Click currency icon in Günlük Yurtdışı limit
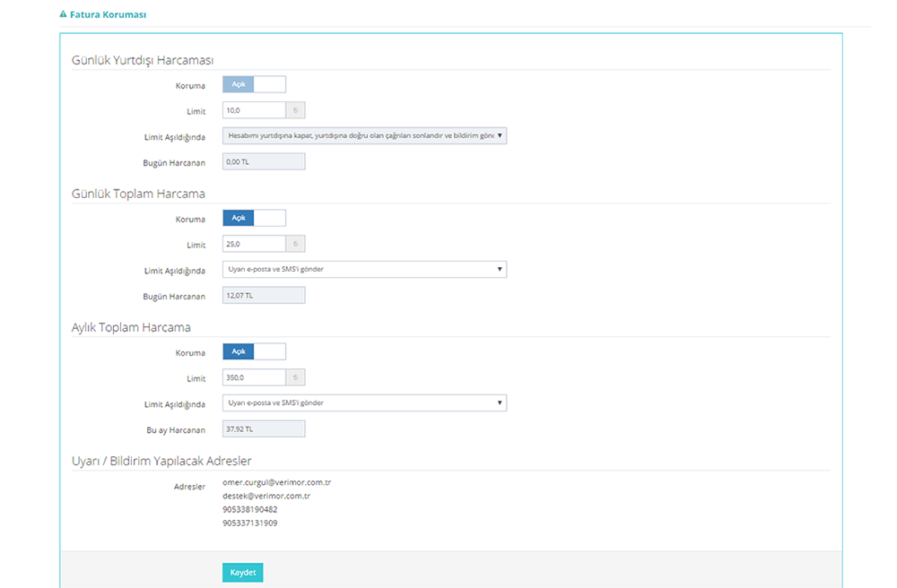 pos(296,111)
